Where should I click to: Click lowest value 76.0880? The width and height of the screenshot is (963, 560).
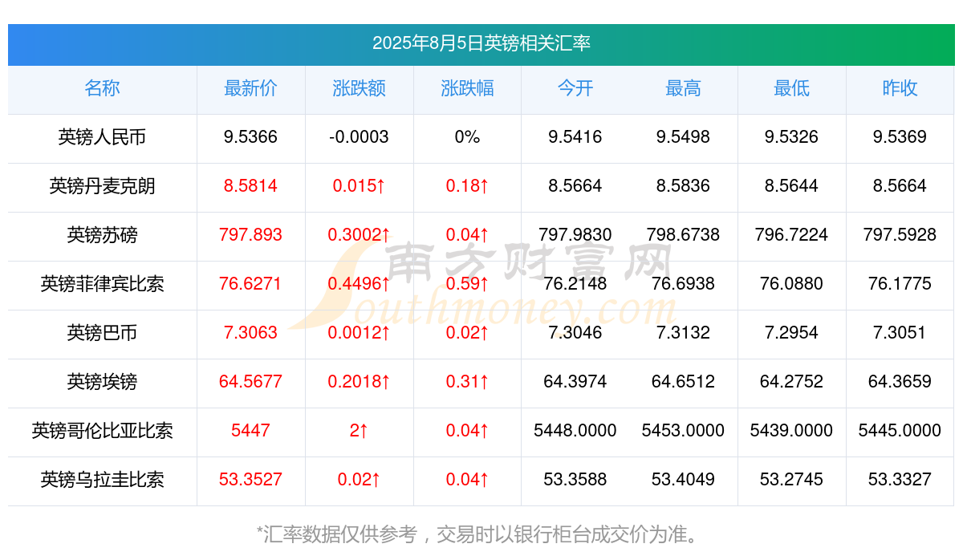click(x=791, y=284)
